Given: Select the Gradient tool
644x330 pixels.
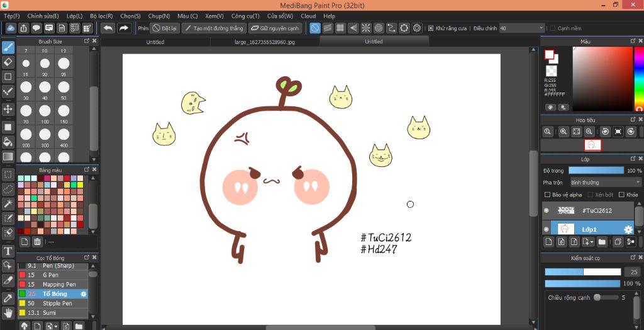Looking at the screenshot, I should tap(8, 157).
